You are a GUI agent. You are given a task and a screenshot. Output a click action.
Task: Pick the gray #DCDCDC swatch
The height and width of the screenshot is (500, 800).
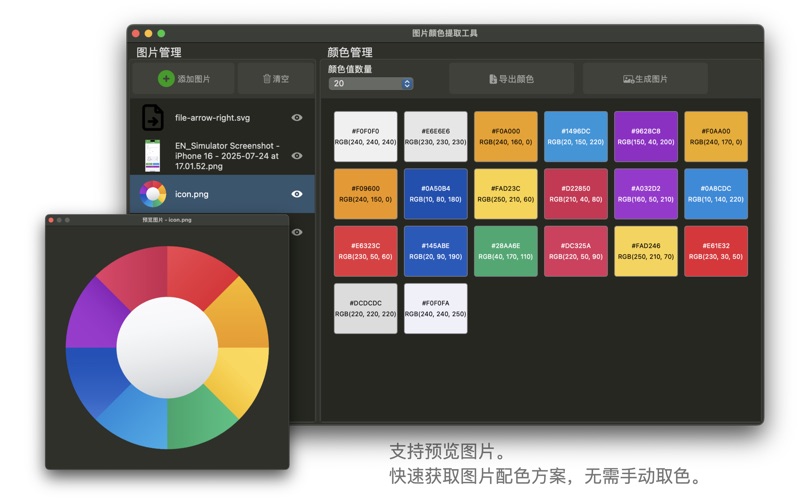click(365, 308)
